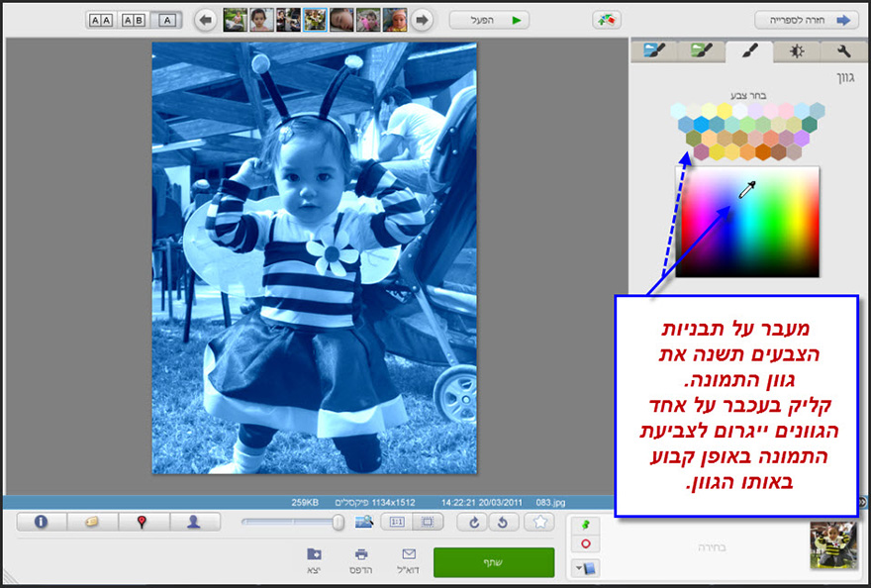The image size is (871, 588).
Task: Toggle the fit-to-window view mode
Action: point(428,522)
